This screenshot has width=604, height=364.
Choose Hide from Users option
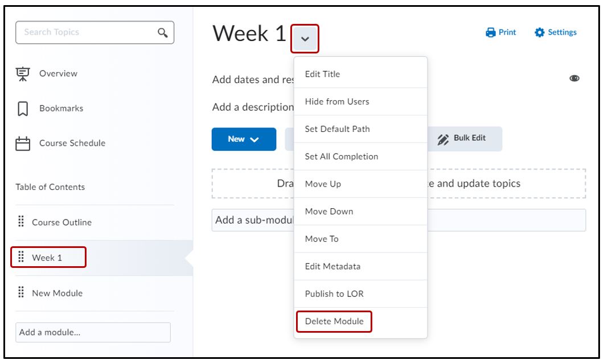[x=337, y=101]
